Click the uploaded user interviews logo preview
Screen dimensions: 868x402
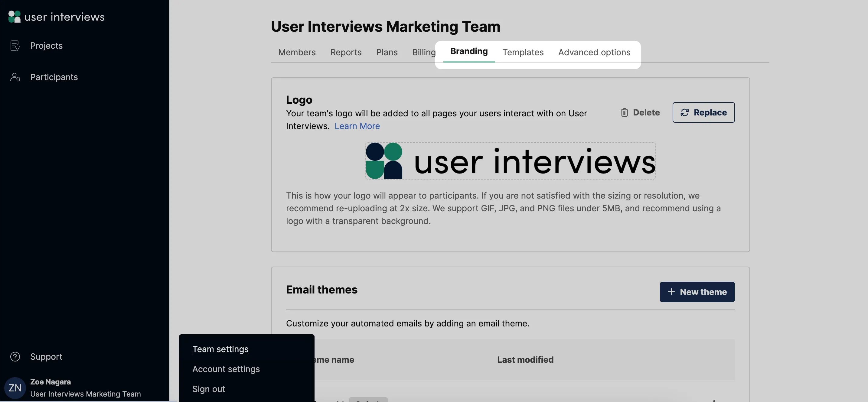coord(510,161)
